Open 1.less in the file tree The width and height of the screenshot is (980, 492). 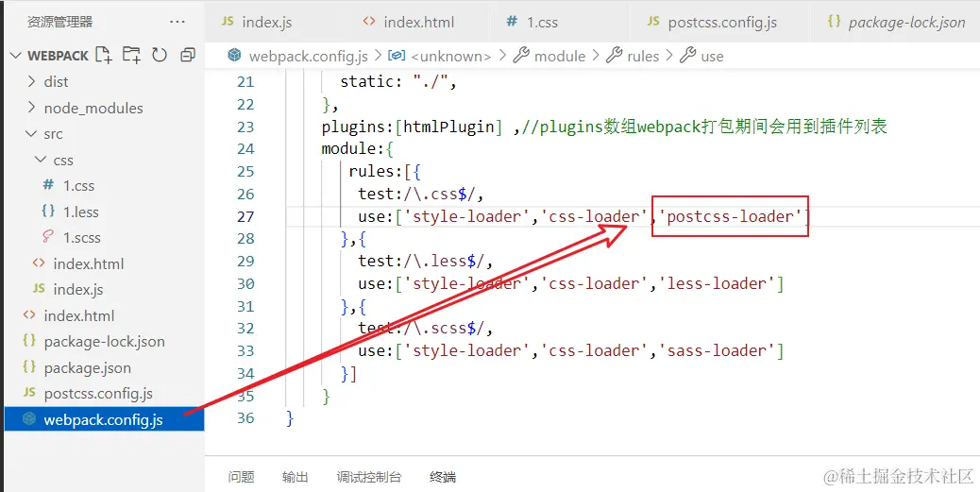(x=81, y=212)
